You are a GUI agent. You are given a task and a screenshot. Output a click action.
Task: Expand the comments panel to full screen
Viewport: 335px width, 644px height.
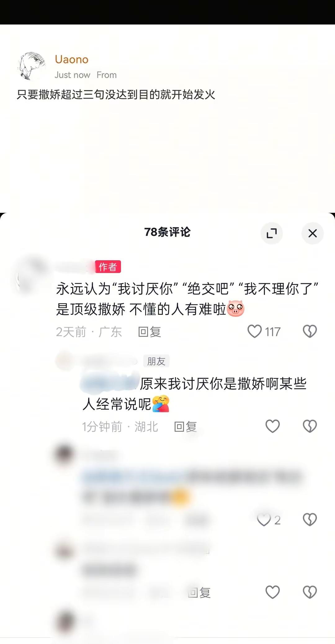271,233
